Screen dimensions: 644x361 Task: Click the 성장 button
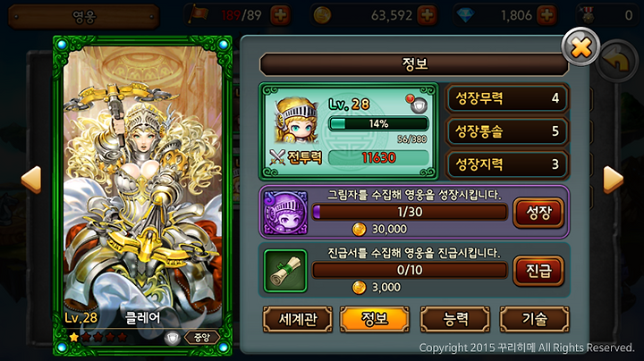538,213
